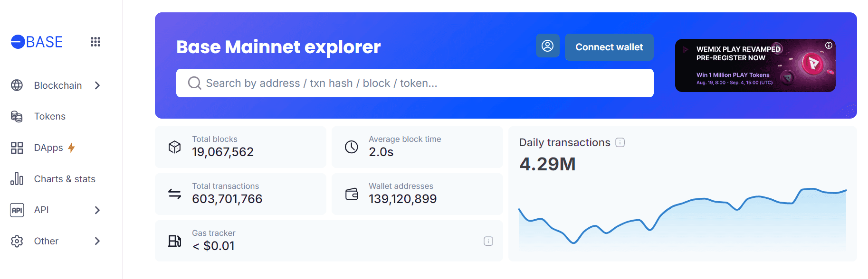Click the wallet addresses wallet icon
Viewport: 868px width, 279px height.
click(352, 194)
